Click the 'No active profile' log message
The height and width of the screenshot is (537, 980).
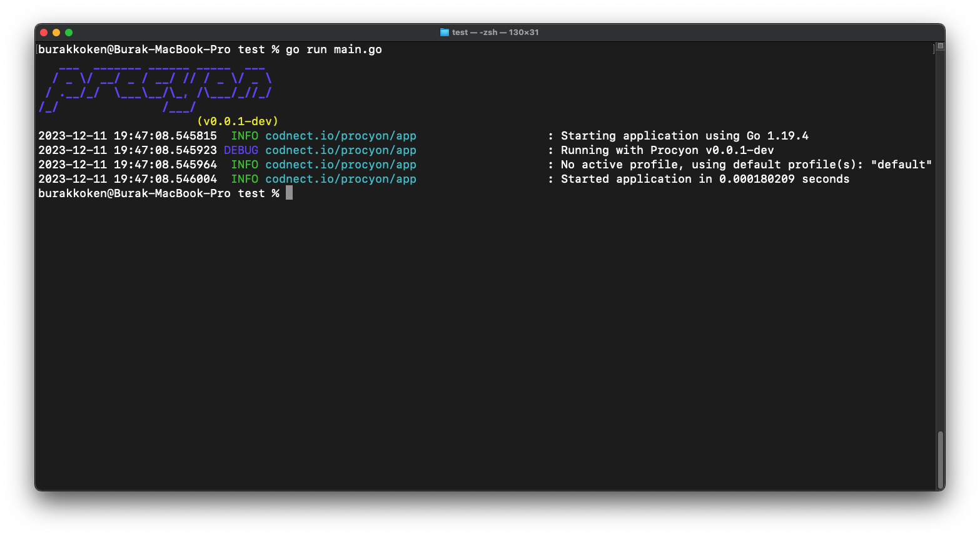click(746, 165)
